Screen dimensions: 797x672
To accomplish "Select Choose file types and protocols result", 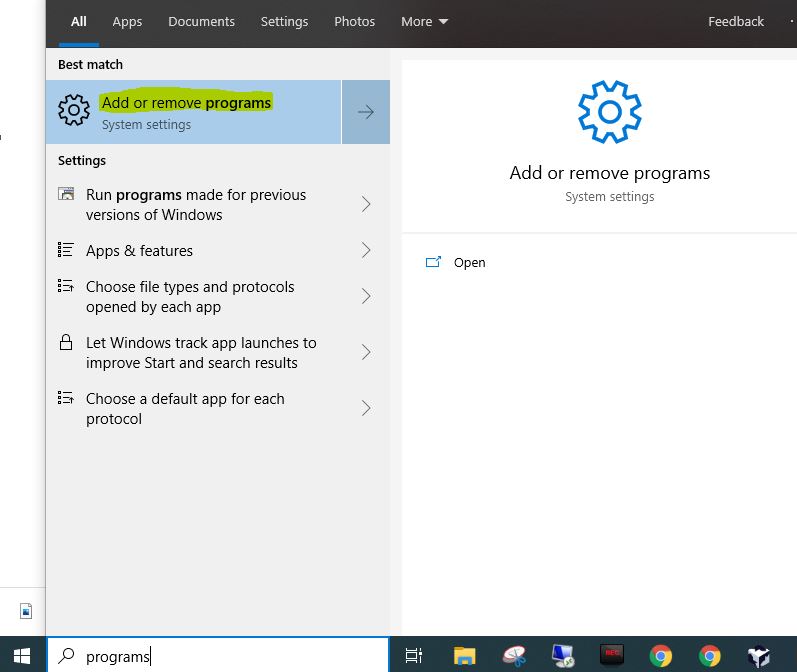I will 190,297.
